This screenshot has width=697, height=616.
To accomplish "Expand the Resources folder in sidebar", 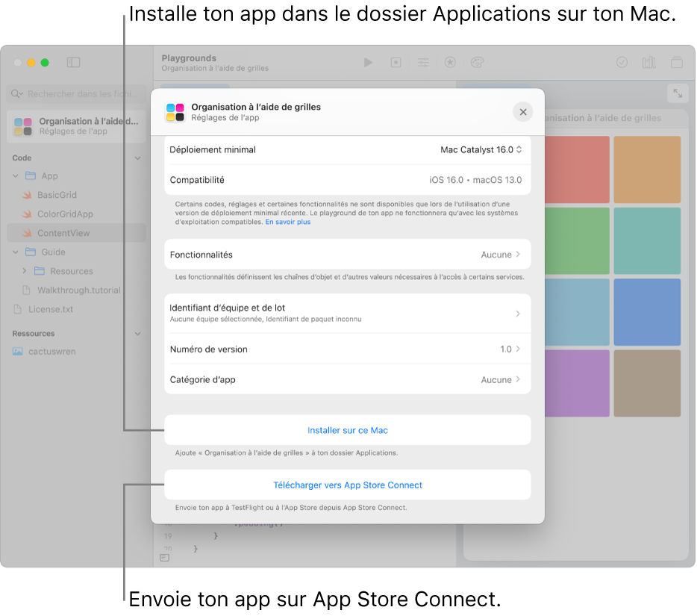I will tap(25, 271).
